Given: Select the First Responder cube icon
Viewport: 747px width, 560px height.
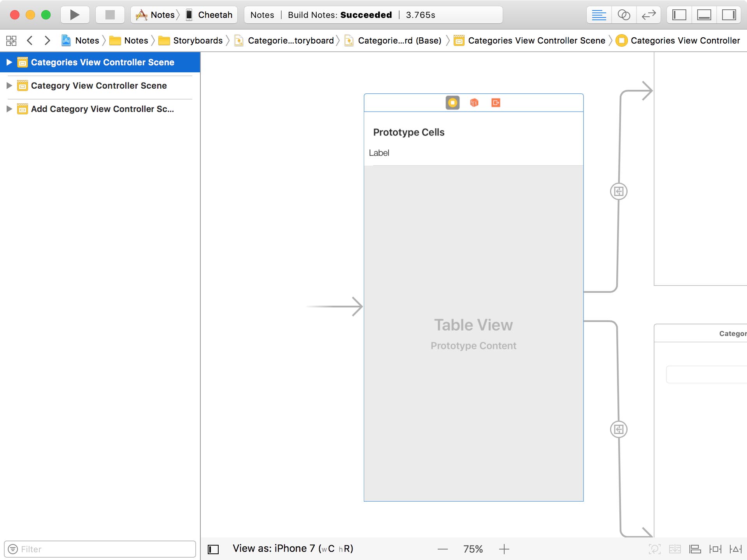Looking at the screenshot, I should [x=474, y=102].
